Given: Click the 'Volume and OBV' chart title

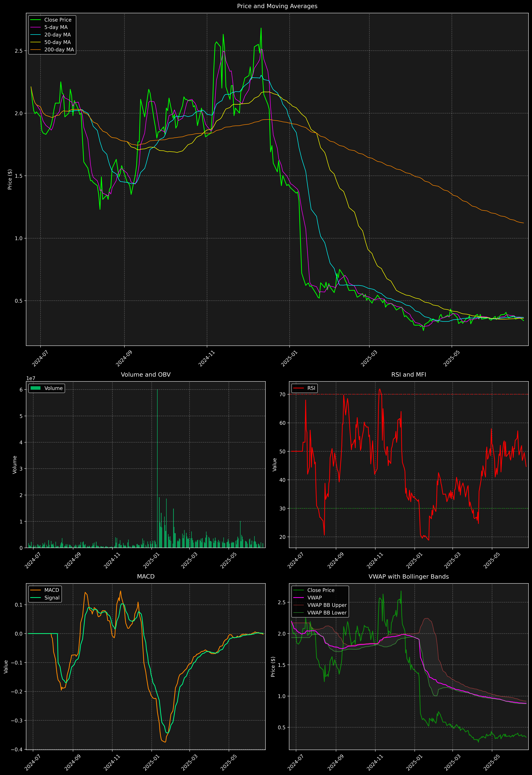Looking at the screenshot, I should (146, 374).
